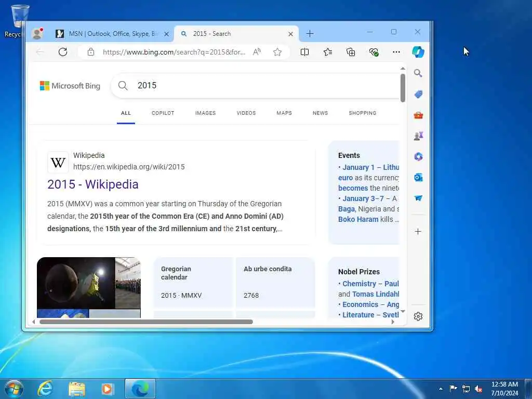
Task: Launch Internet Explorer from taskbar
Action: [45, 389]
